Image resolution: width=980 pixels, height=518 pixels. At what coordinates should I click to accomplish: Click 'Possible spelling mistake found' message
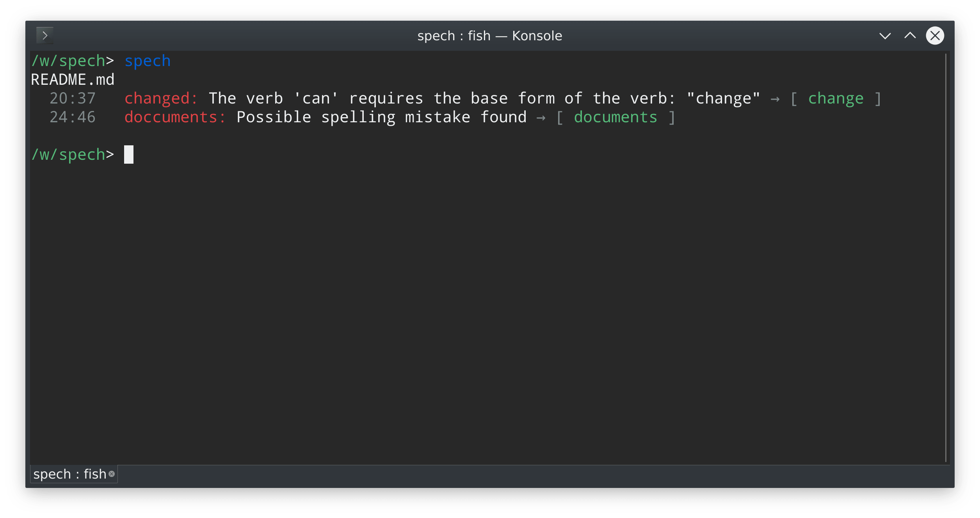coord(381,117)
